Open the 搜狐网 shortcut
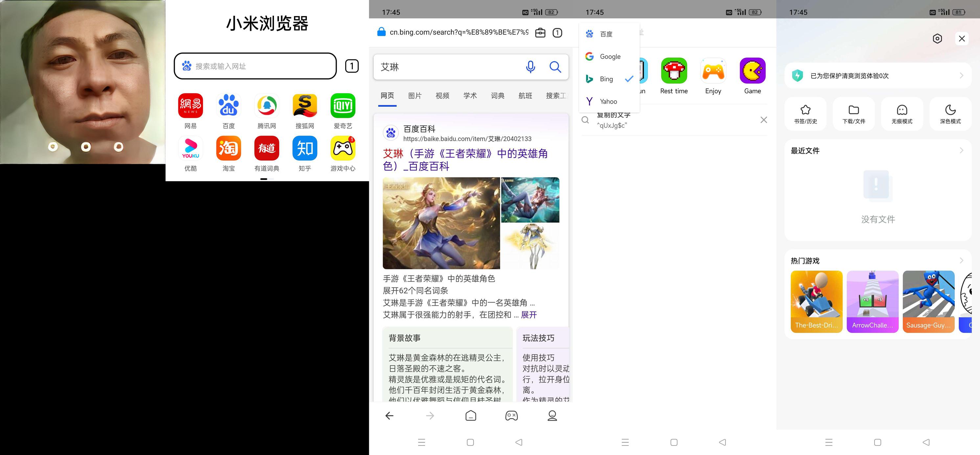Image resolution: width=980 pixels, height=455 pixels. (x=305, y=106)
